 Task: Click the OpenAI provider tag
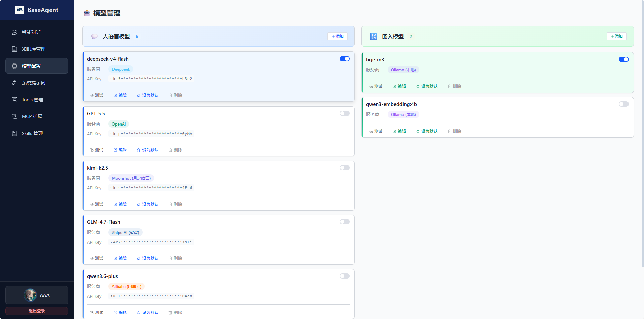point(119,124)
